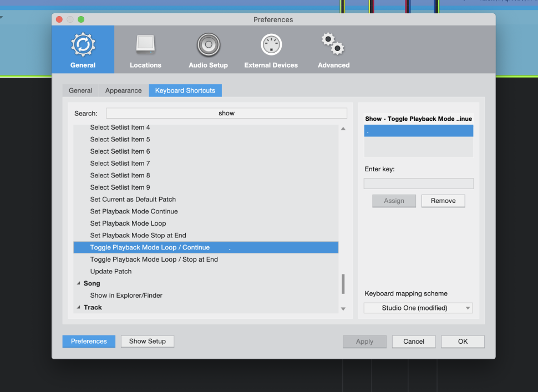Open the Keyboard mapping scheme dropdown
Viewport: 538px width, 392px height.
[418, 308]
